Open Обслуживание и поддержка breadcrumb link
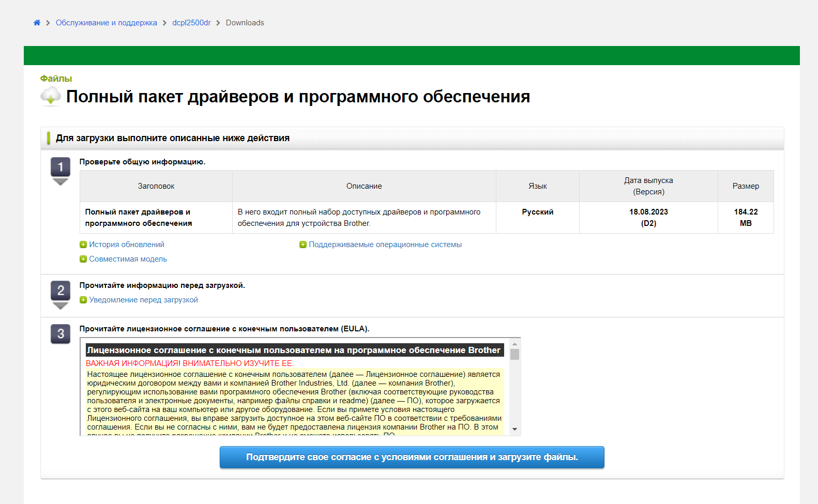 (106, 23)
